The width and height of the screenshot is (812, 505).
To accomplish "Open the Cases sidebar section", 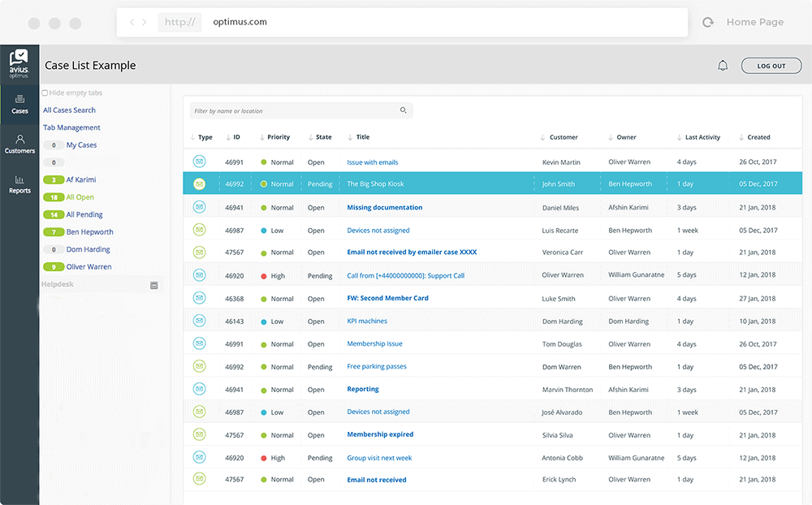I will [x=19, y=104].
